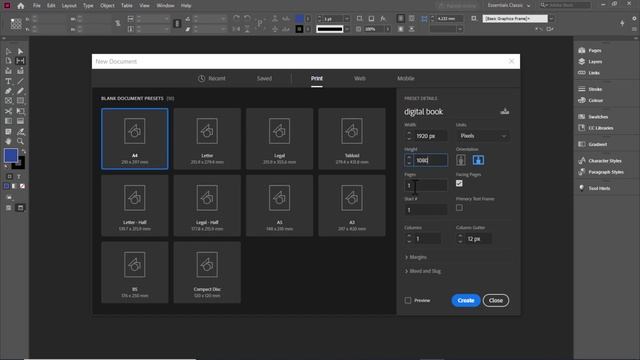Select the Page tool
The width and height of the screenshot is (640, 360).
[8, 61]
